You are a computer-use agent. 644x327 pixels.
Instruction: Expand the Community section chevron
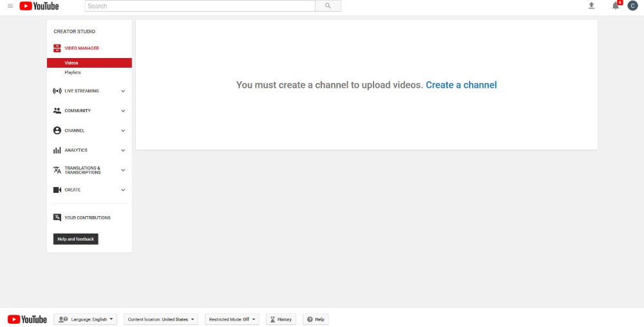point(123,111)
